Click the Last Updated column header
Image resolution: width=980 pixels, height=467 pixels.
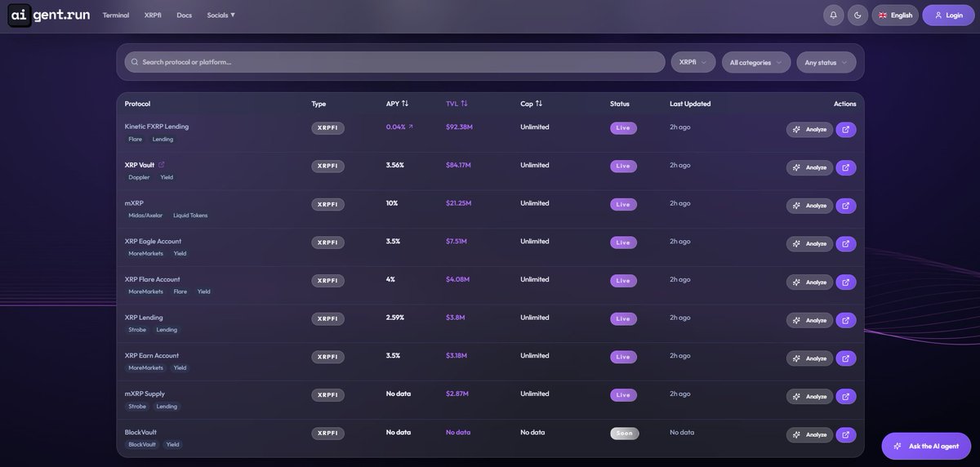(x=690, y=104)
